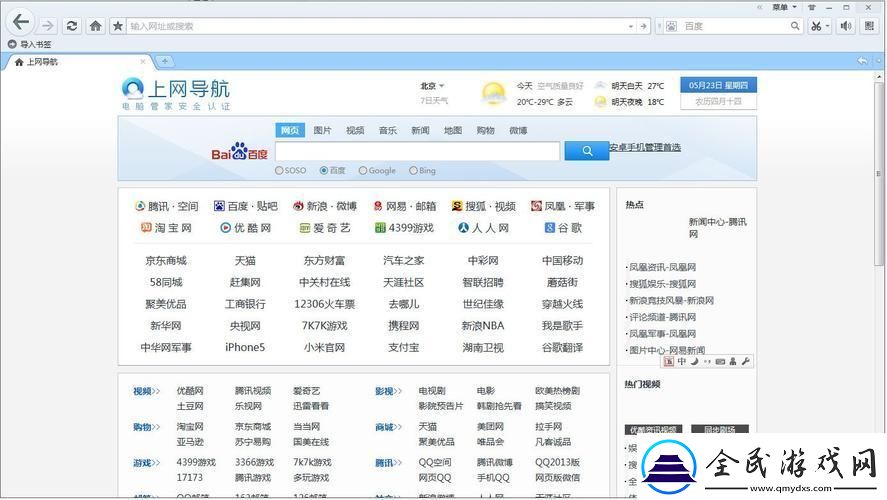887x500 pixels.
Task: Click the magnifier in the browser search box
Action: tap(795, 26)
